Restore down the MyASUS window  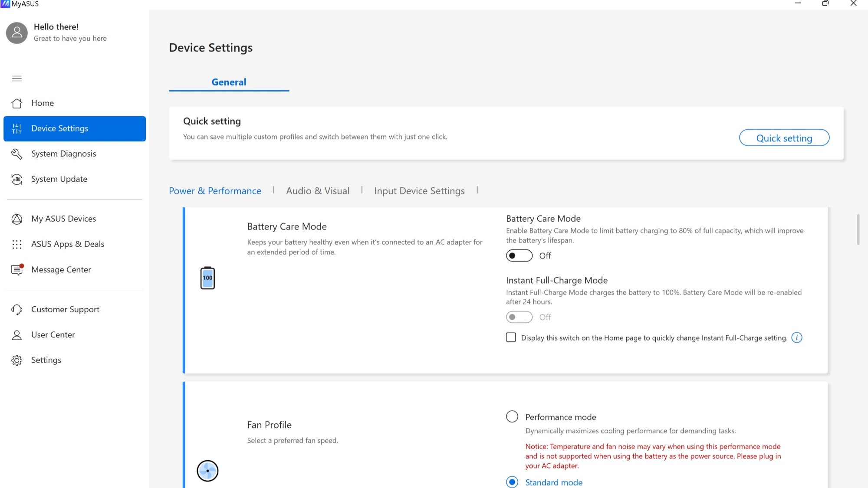825,3
